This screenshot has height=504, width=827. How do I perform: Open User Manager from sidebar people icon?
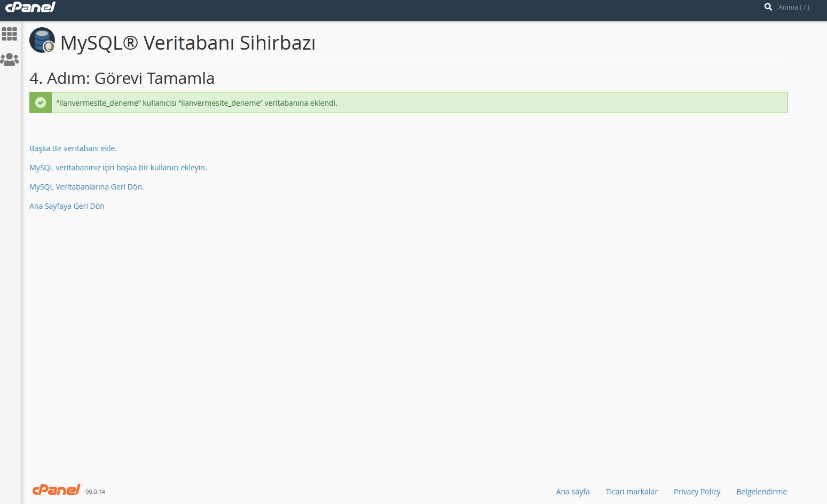(x=10, y=59)
